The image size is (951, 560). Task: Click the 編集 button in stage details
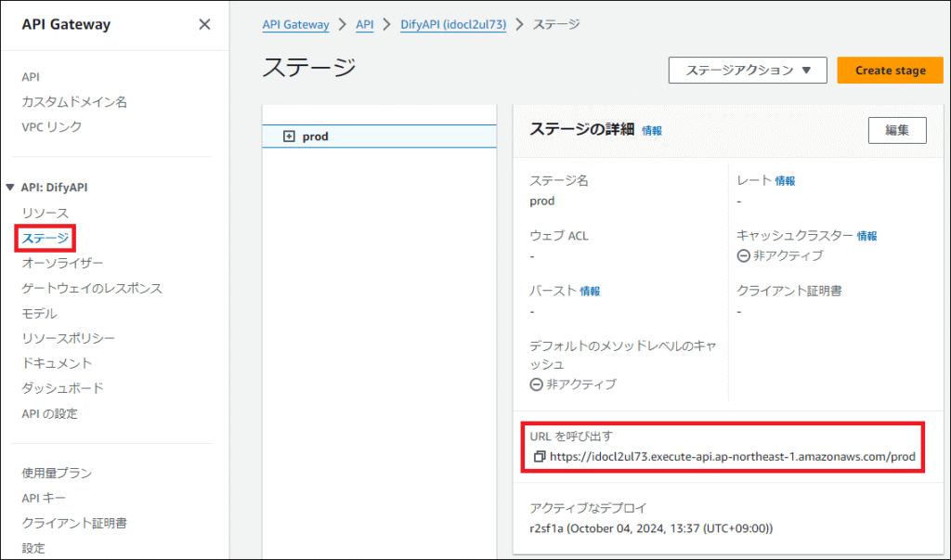pyautogui.click(x=896, y=131)
